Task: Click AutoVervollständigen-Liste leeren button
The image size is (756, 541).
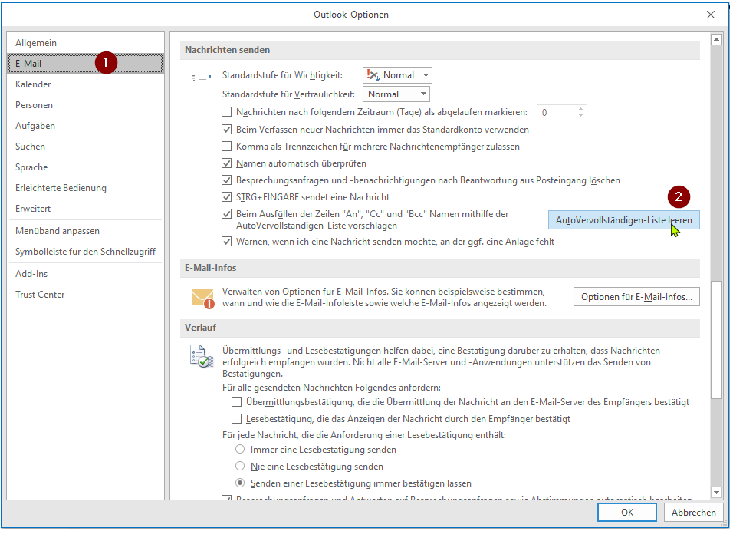Action: click(624, 220)
